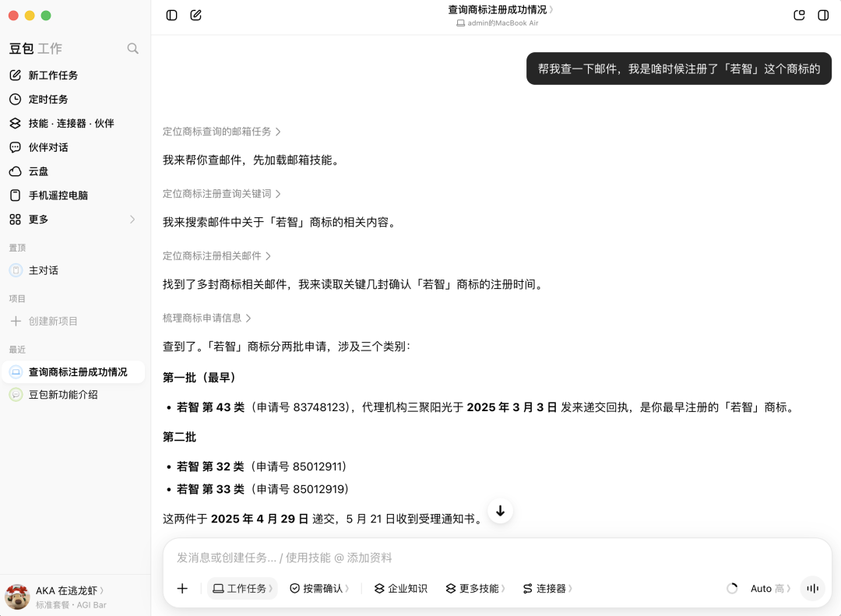Click the AKA 在逃龙虾 profile avatar
Viewport: 841px width, 616px height.
pos(17,597)
